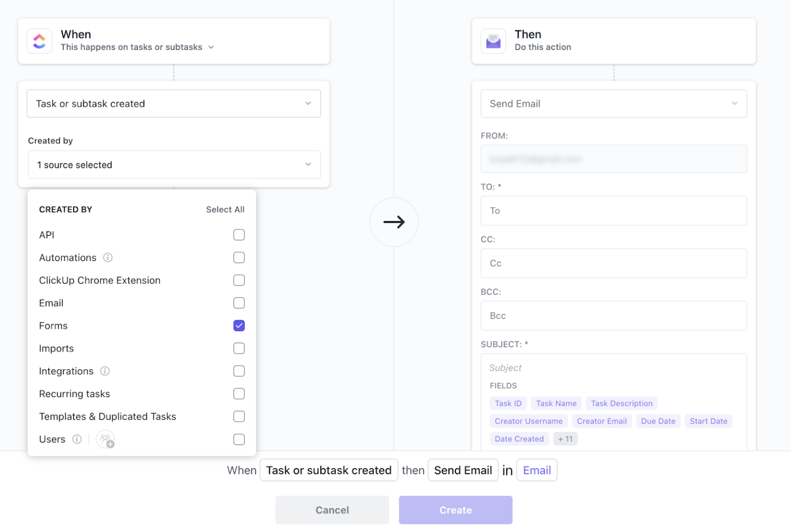Insert the Task Name field tag
This screenshot has width=791, height=532.
tap(556, 403)
